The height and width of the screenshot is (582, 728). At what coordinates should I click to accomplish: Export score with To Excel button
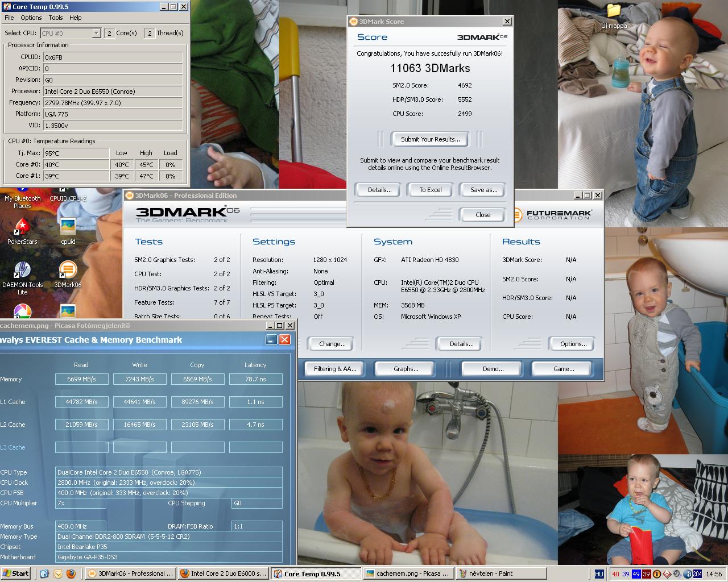(430, 190)
